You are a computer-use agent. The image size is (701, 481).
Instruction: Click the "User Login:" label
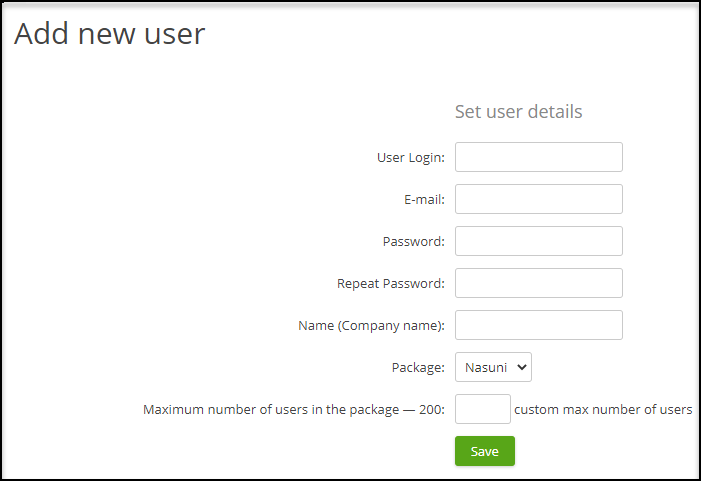coord(410,157)
